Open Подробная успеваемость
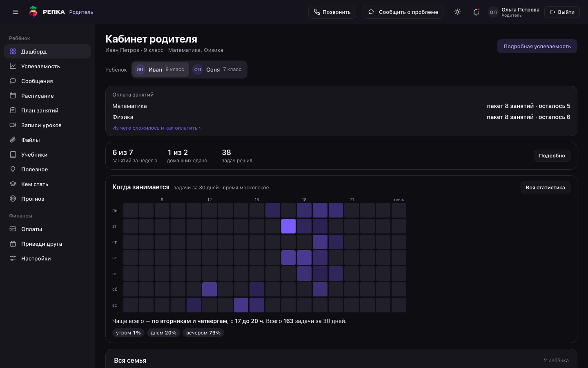588x368 pixels. [x=537, y=46]
